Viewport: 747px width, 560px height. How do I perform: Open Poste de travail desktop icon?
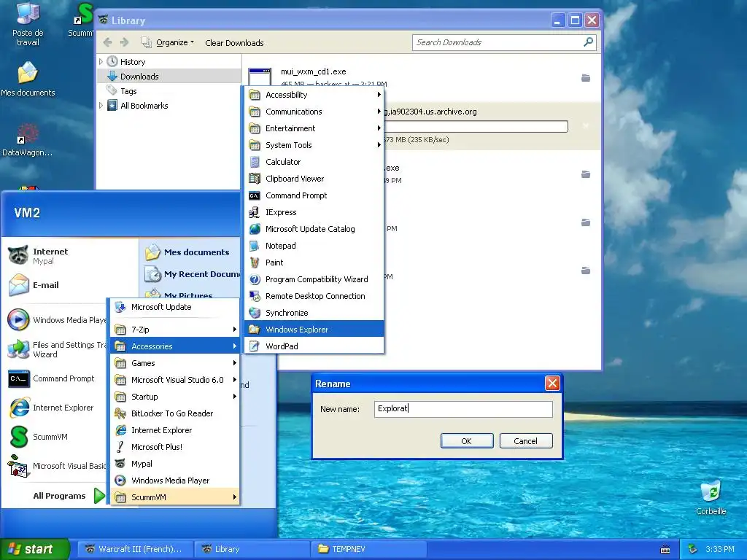[28, 23]
